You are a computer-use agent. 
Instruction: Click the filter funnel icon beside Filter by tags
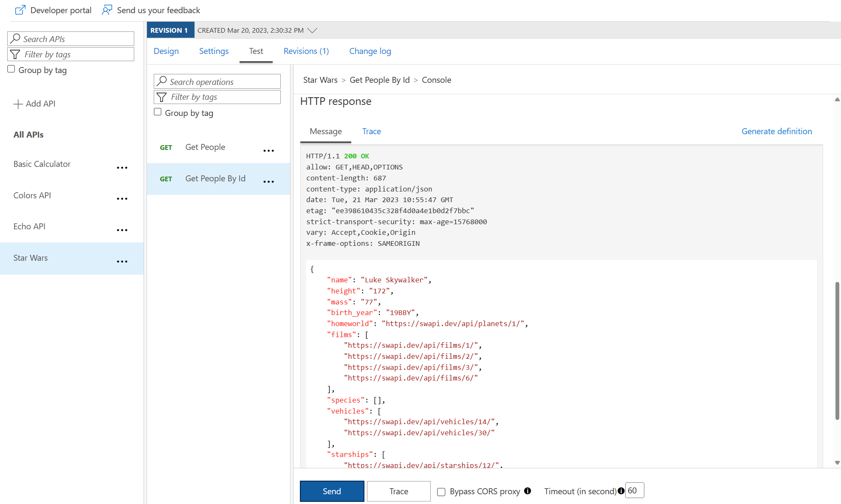coord(15,54)
